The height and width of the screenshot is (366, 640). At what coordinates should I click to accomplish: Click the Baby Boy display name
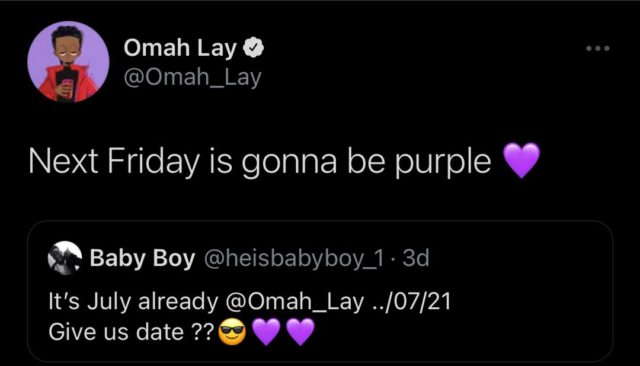pyautogui.click(x=142, y=258)
